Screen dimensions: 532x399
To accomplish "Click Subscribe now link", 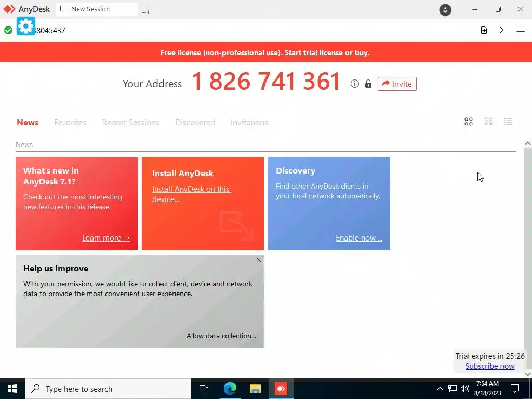I will pyautogui.click(x=490, y=366).
